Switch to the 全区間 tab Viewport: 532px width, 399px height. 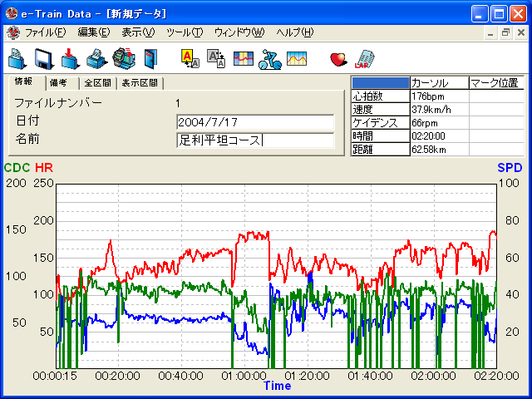[98, 83]
